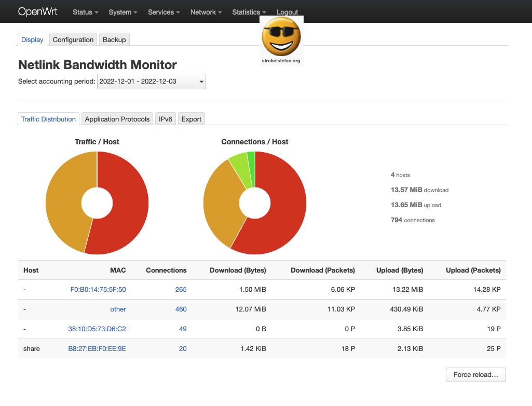Viewport: 532px width, 406px height.
Task: Expand the System menu
Action: [123, 12]
